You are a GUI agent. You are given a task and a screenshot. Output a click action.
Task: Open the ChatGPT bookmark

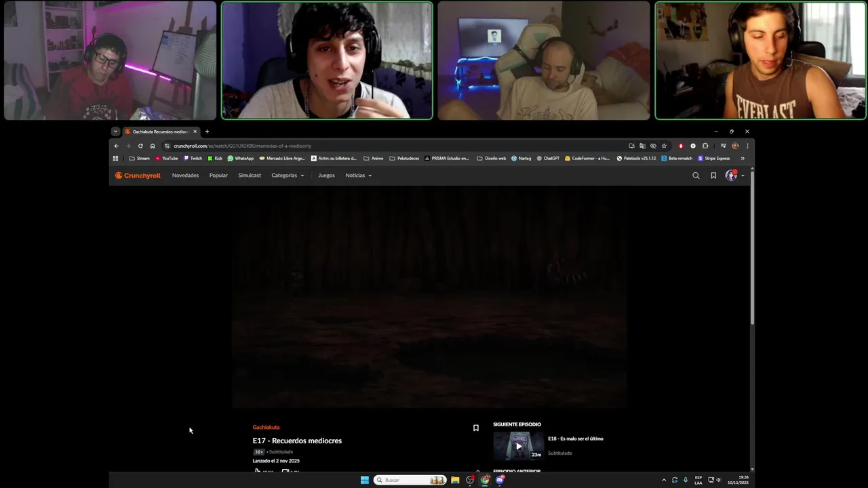click(548, 159)
